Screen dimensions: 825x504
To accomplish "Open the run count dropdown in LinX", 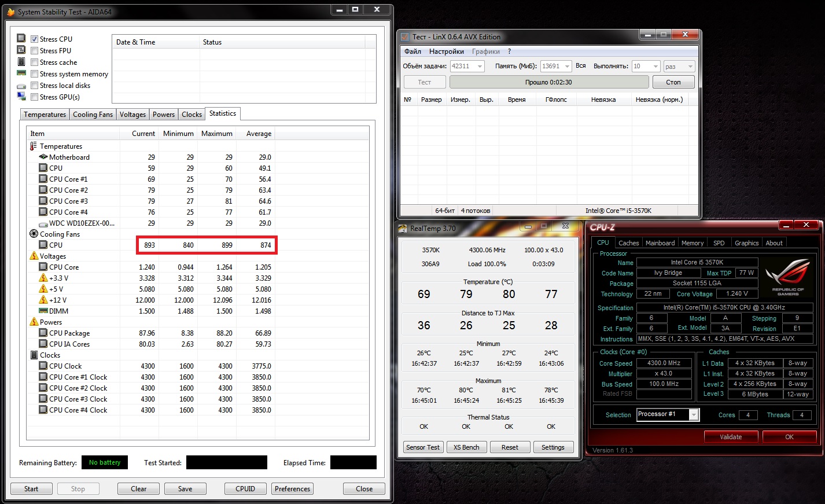I will [x=655, y=67].
